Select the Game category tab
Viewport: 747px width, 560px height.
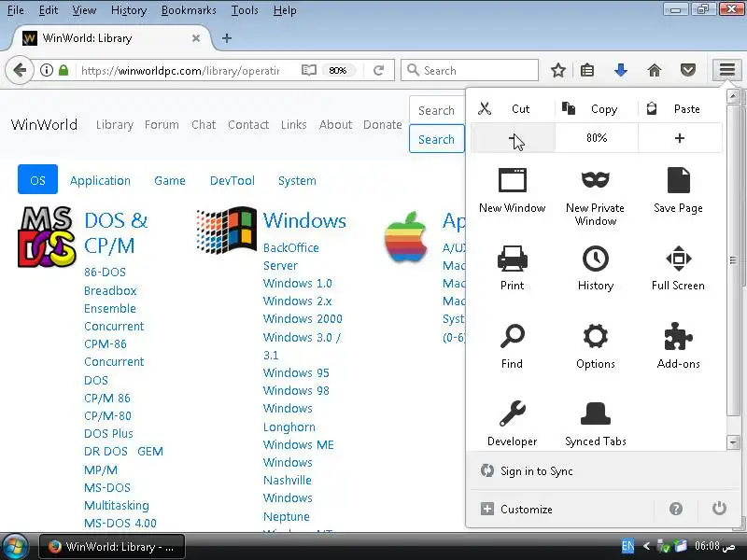pos(170,180)
